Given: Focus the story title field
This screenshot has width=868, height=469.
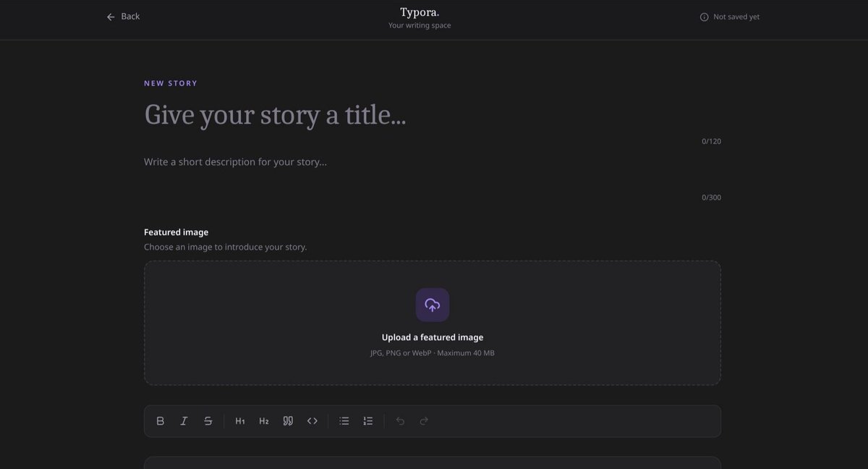Looking at the screenshot, I should click(x=433, y=115).
